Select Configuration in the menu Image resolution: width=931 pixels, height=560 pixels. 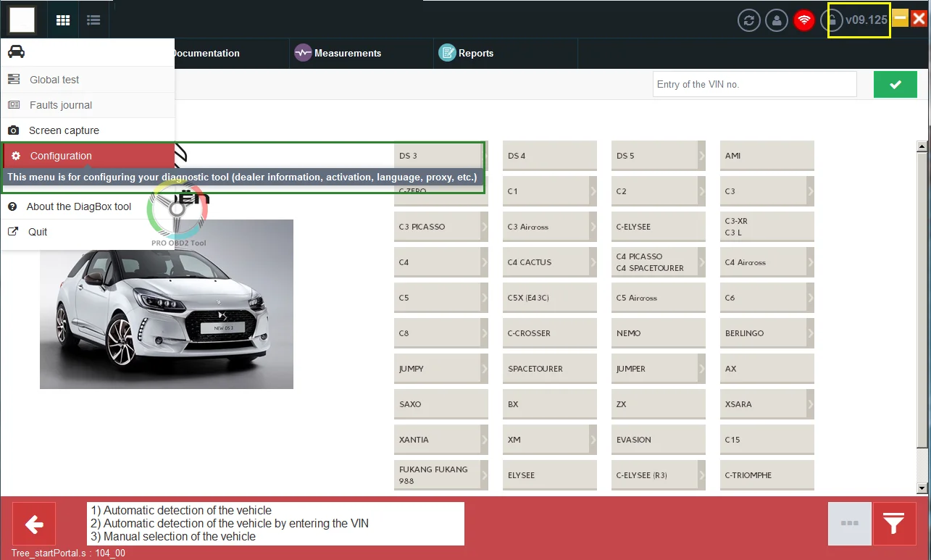(x=88, y=156)
